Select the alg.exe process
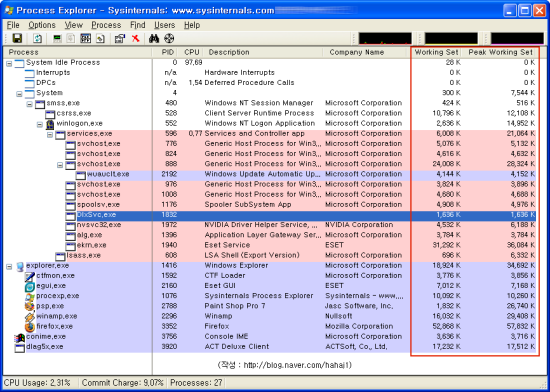Screen dimensions: 550x392 pos(89,235)
